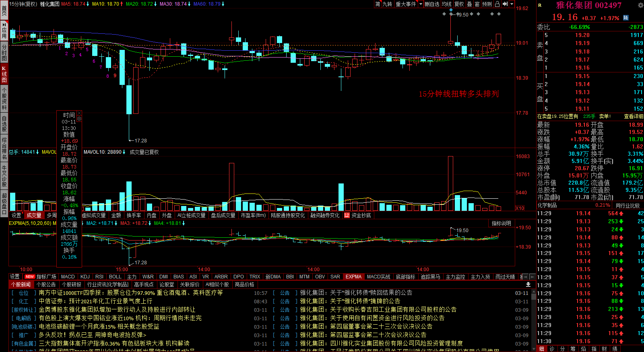
Task: Select the 外盘 sub-indicator
Action: pos(167,216)
